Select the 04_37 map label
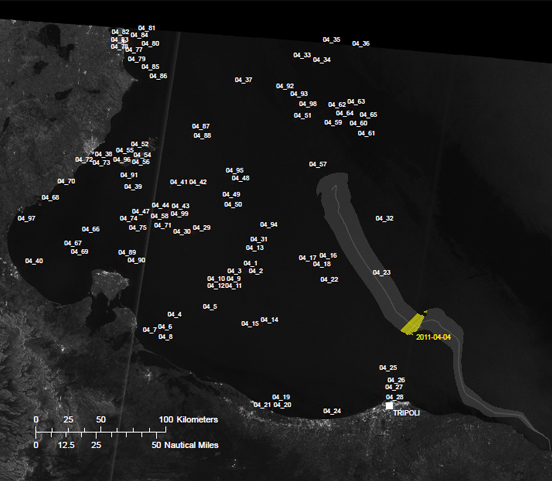This screenshot has width=552, height=481. coord(244,80)
